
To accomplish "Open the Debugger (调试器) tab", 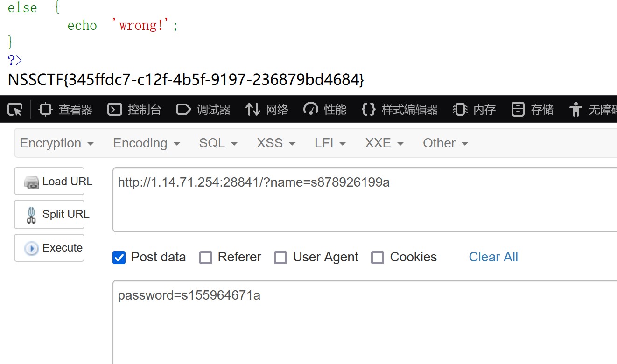I will coord(203,110).
